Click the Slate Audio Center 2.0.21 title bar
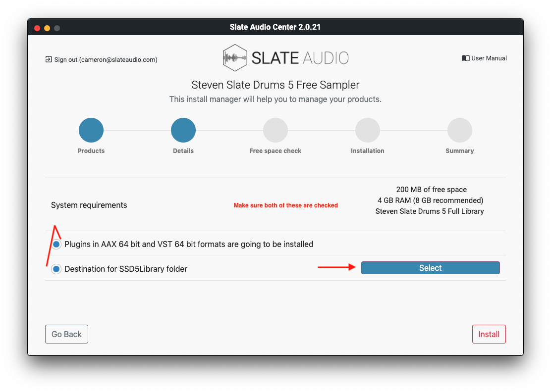The image size is (551, 392). pyautogui.click(x=275, y=27)
